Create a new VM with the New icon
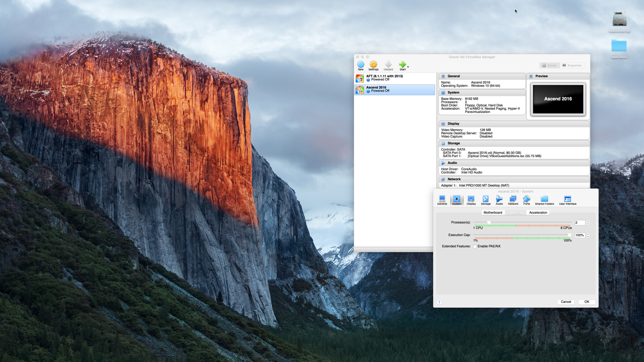644x362 pixels. point(361,66)
